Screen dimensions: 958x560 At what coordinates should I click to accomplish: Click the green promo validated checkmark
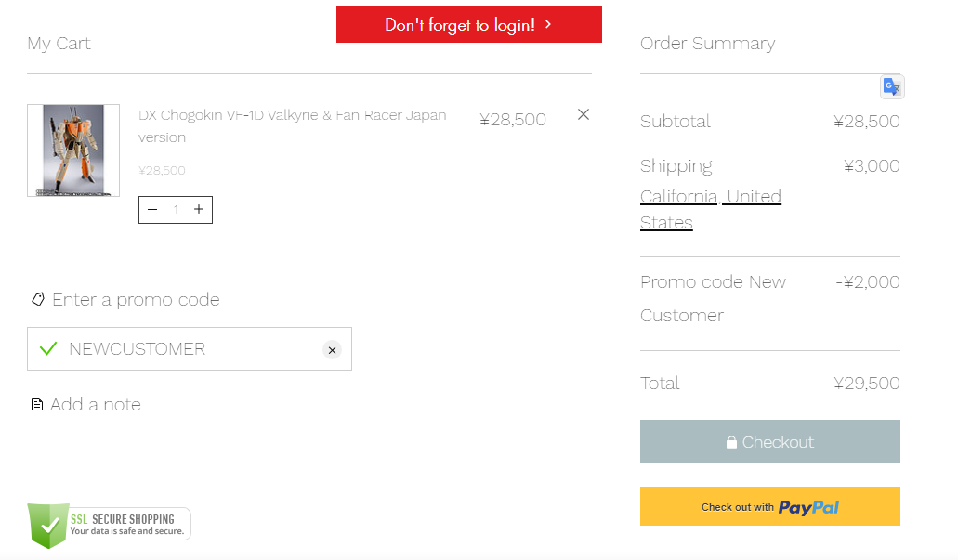pyautogui.click(x=48, y=348)
